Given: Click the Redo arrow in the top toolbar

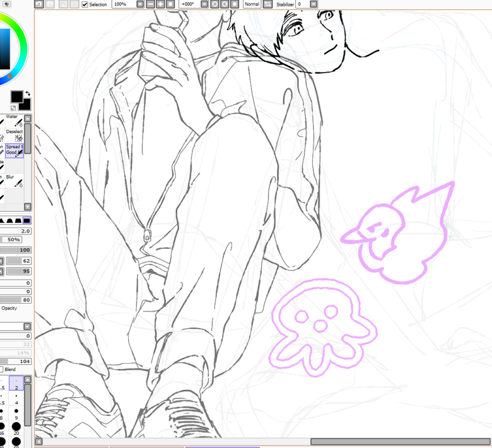Looking at the screenshot, I should point(50,4).
